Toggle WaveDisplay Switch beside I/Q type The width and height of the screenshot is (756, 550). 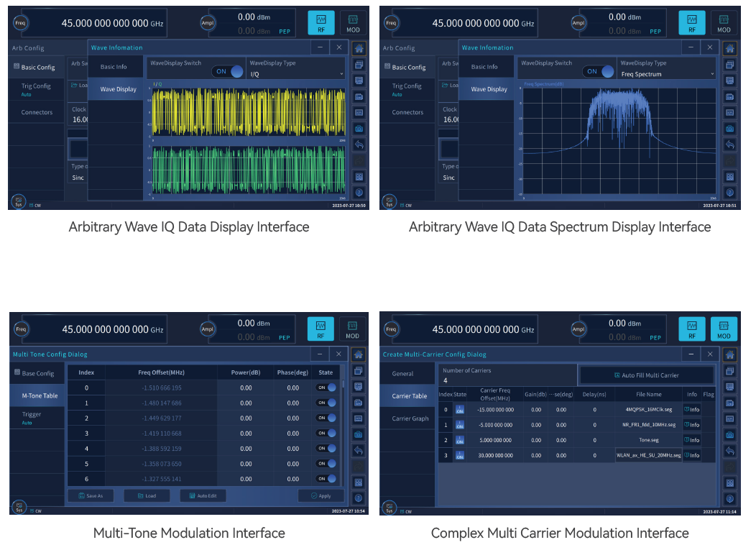pos(228,71)
